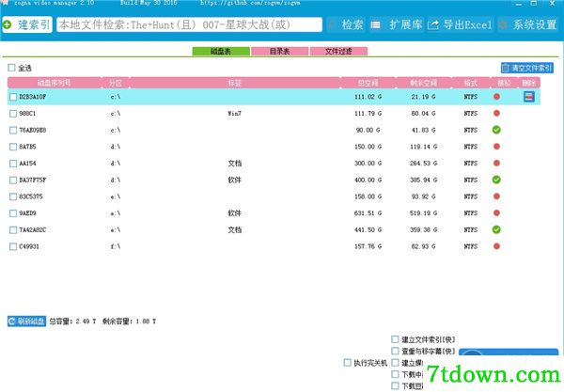Check the box for disk 76AE09E8
Image resolution: width=564 pixels, height=392 pixels.
click(13, 130)
